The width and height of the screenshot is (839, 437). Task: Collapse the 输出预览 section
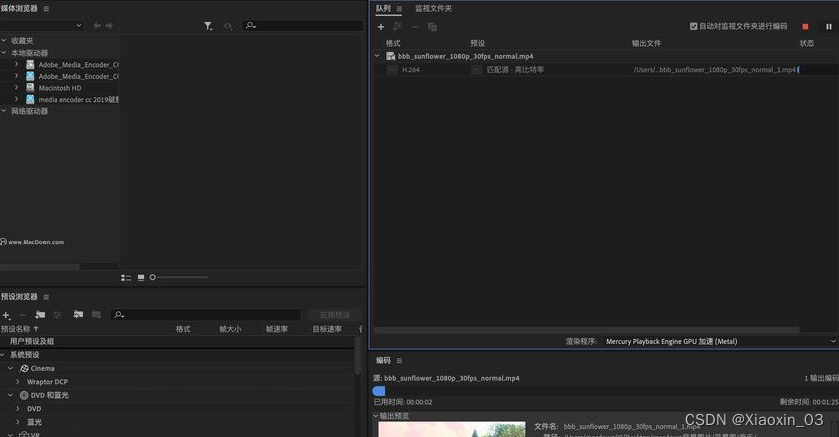point(376,416)
